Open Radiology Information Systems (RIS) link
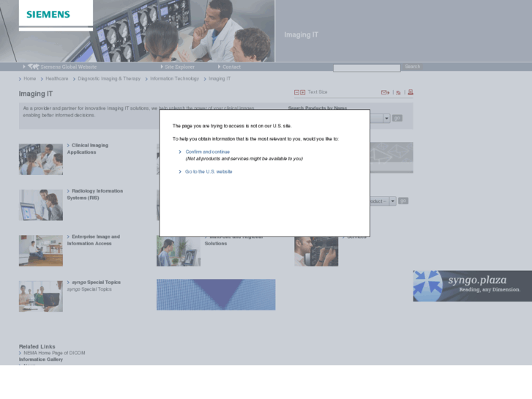The height and width of the screenshot is (399, 532). coord(95,194)
